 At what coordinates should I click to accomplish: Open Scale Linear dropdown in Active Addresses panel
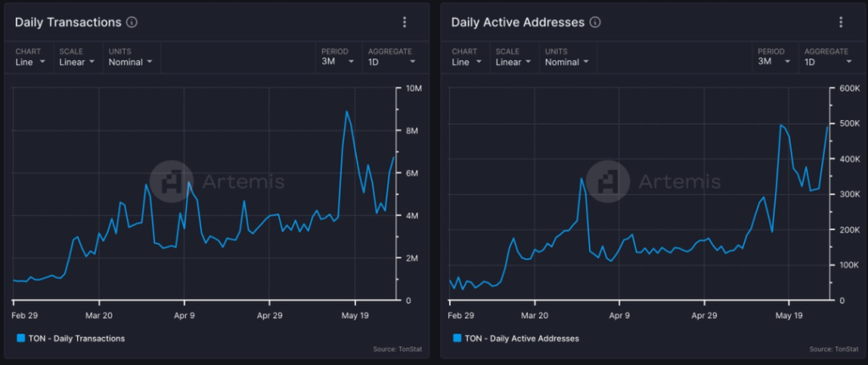[514, 62]
